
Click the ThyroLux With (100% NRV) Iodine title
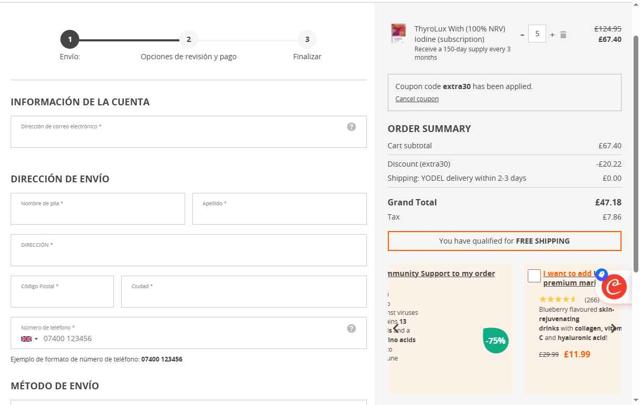pyautogui.click(x=460, y=34)
